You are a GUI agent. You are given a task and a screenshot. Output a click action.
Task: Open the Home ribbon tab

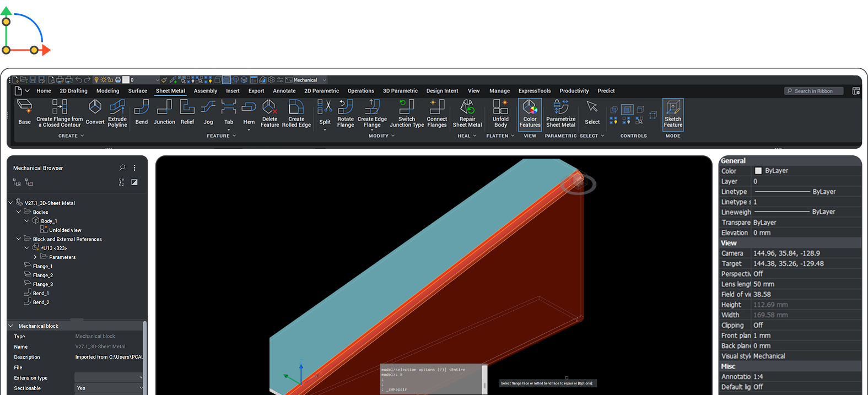(44, 91)
